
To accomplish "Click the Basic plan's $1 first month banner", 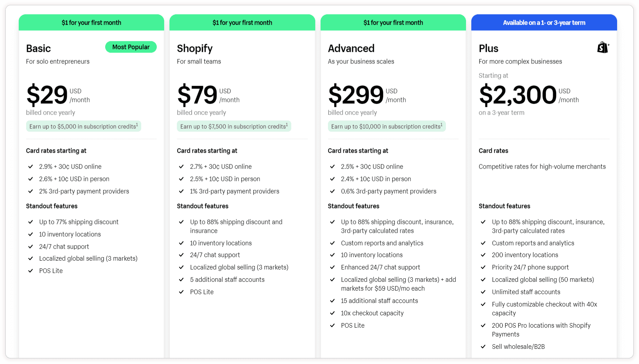I will [x=91, y=23].
